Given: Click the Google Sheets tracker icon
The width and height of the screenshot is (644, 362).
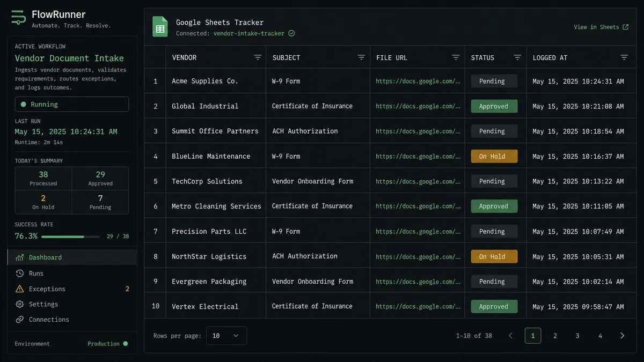Looking at the screenshot, I should [x=160, y=26].
